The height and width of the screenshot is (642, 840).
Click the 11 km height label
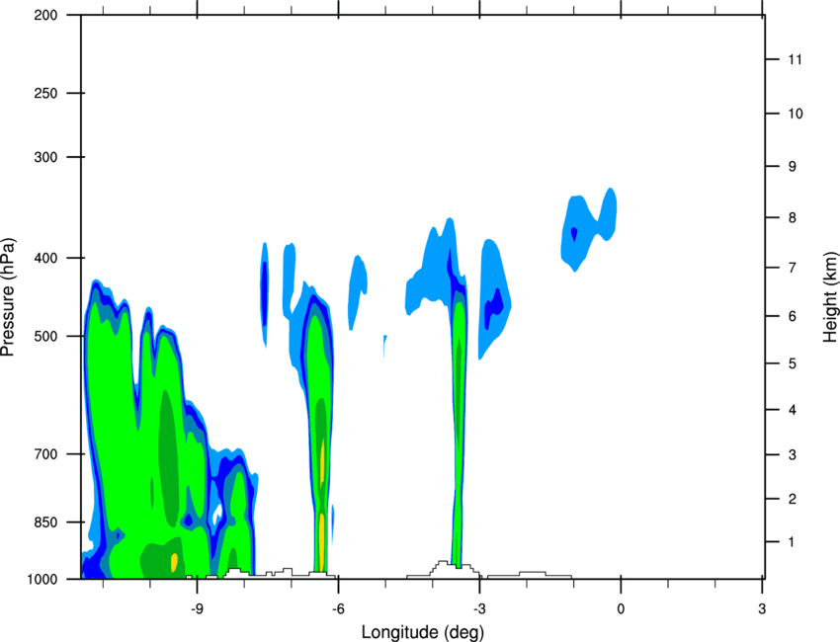(796, 59)
